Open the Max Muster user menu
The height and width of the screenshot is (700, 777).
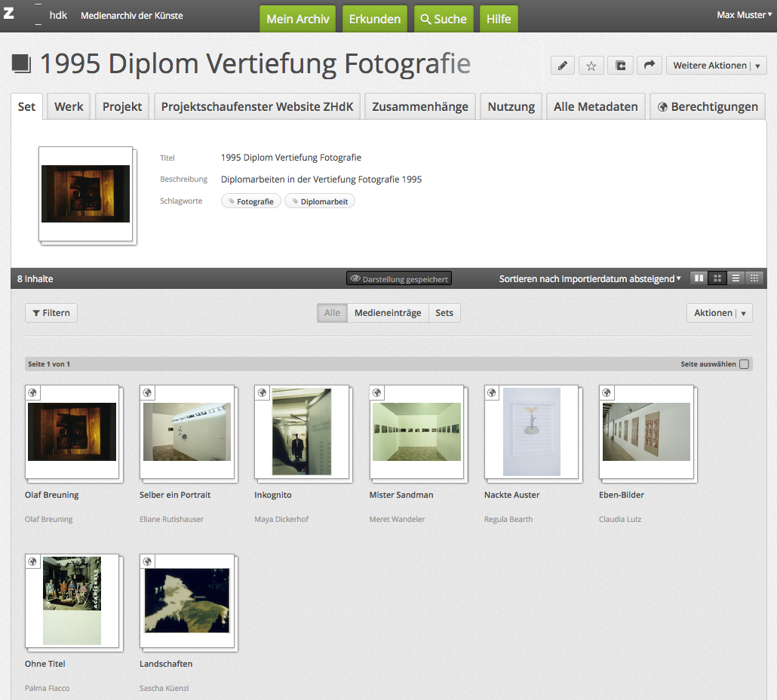pos(744,15)
